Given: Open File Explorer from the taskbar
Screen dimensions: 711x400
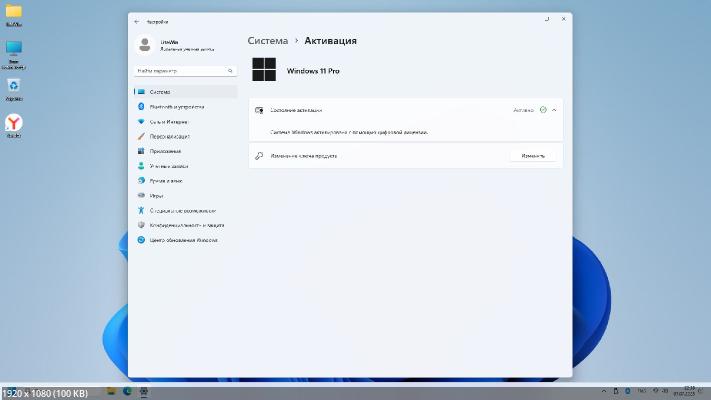Looking at the screenshot, I should pos(111,391).
